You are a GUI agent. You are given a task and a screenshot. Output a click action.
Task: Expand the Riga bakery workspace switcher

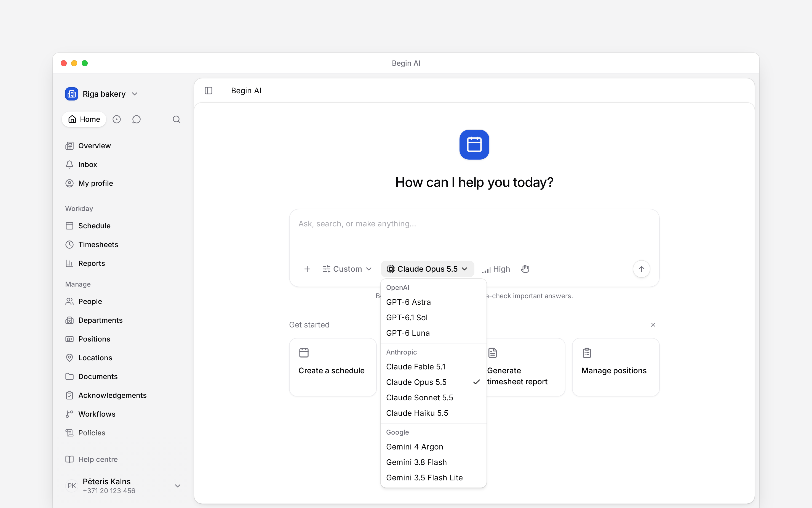point(102,94)
